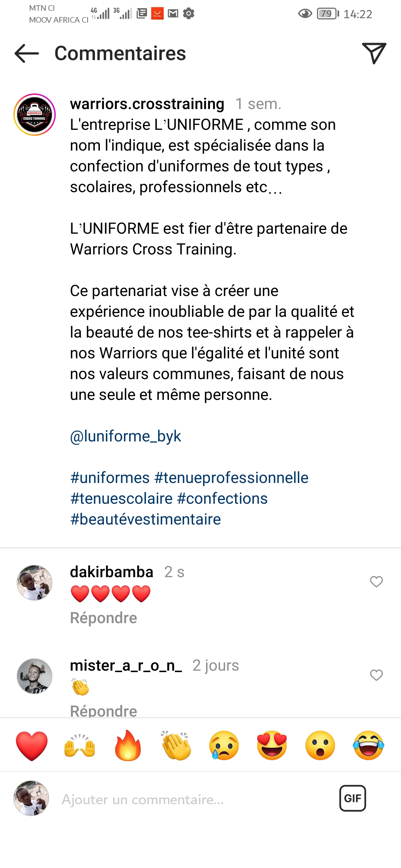This screenshot has height=868, width=401.
Task: Open the @luniforme_byk mention link
Action: 125,436
